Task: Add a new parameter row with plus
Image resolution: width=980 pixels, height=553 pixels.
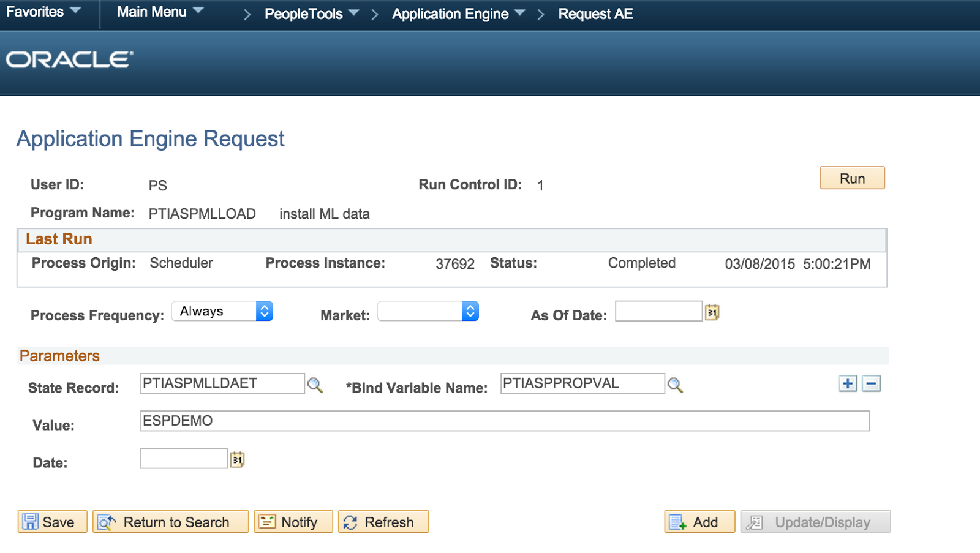Action: pyautogui.click(x=848, y=384)
